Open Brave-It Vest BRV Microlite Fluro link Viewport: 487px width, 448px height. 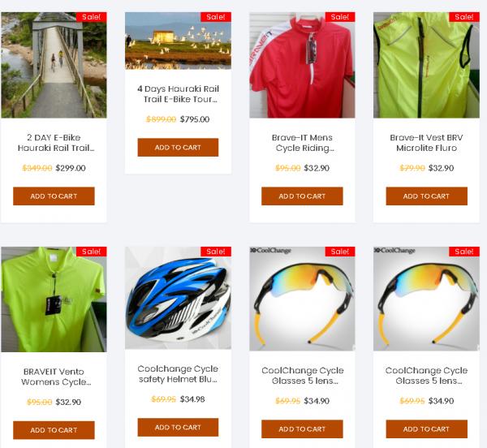(x=426, y=143)
